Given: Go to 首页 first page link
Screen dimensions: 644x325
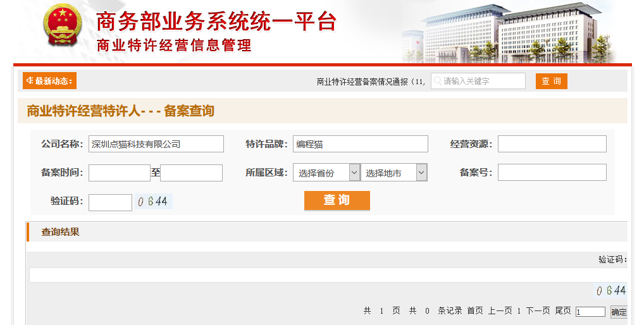Looking at the screenshot, I should (x=475, y=310).
